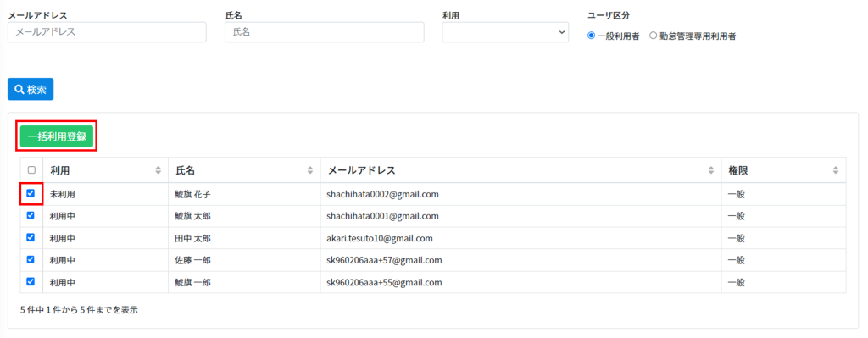This screenshot has height=338, width=868.
Task: Click the 氏名 column header label
Action: point(186,170)
